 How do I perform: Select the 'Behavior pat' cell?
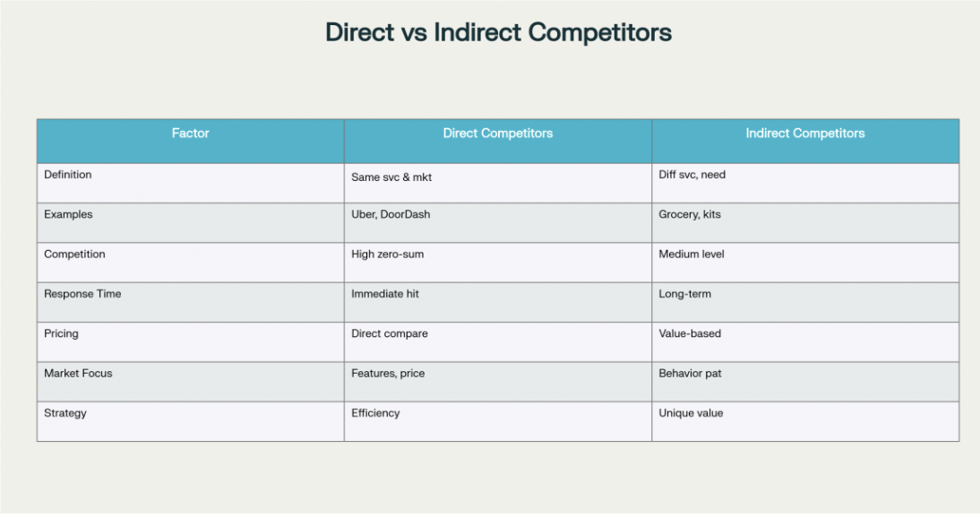click(x=690, y=373)
